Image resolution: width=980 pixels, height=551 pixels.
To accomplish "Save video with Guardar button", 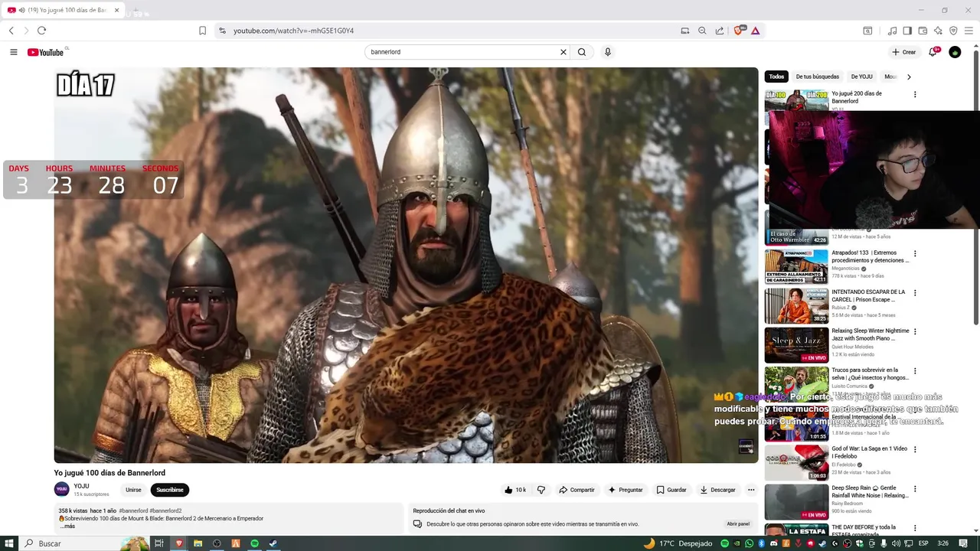I will pyautogui.click(x=671, y=490).
